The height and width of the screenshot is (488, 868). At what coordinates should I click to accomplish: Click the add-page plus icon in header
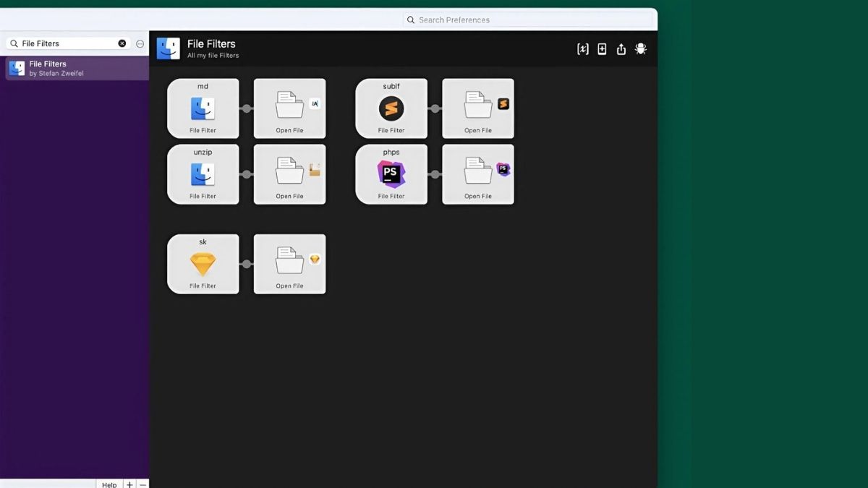[x=602, y=49]
